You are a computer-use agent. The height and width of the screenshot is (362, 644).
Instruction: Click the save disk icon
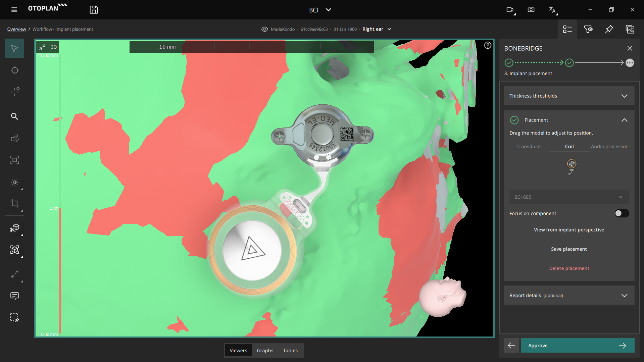click(x=94, y=10)
